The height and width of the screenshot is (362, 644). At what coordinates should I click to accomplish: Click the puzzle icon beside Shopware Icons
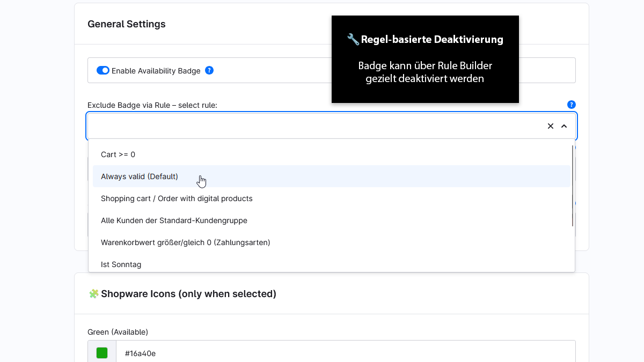94,294
